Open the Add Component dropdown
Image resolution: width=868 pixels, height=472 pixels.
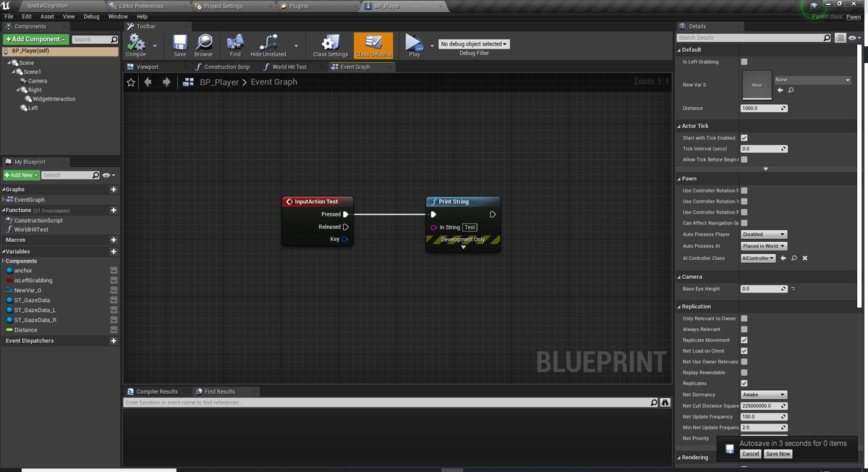pos(35,39)
